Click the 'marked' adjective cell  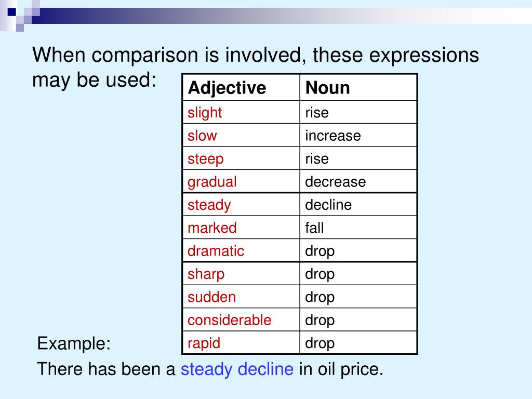coord(241,228)
